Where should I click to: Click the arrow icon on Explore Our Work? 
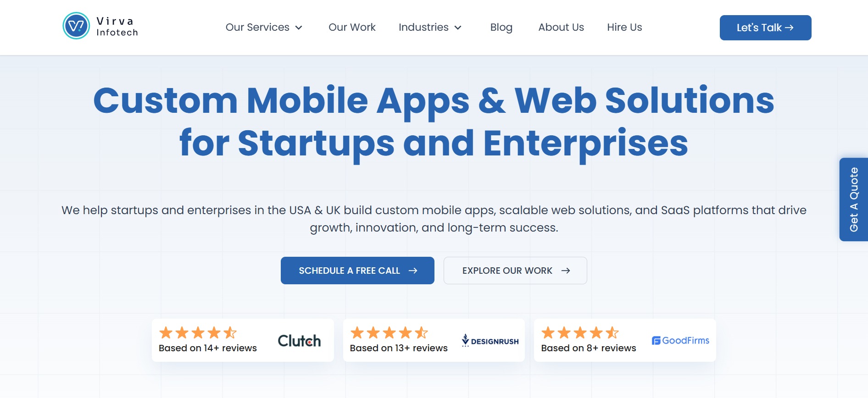click(x=566, y=271)
